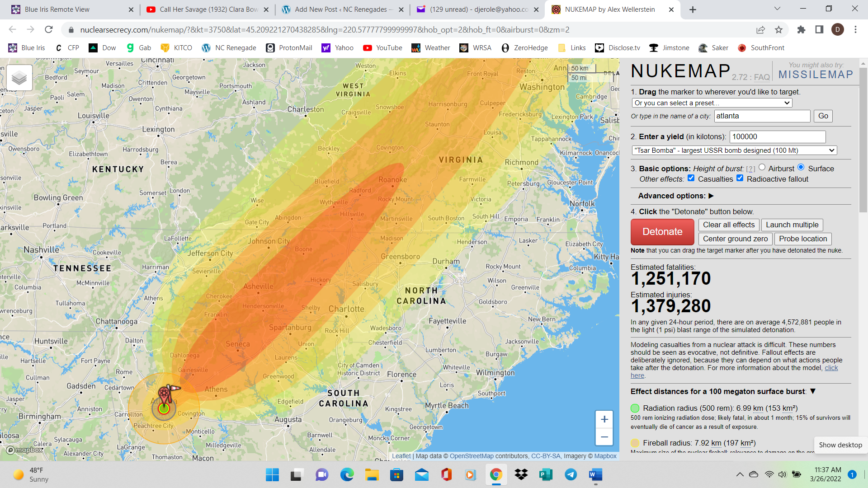The image size is (868, 488).
Task: Open the MISSILEMAP link
Action: click(816, 75)
